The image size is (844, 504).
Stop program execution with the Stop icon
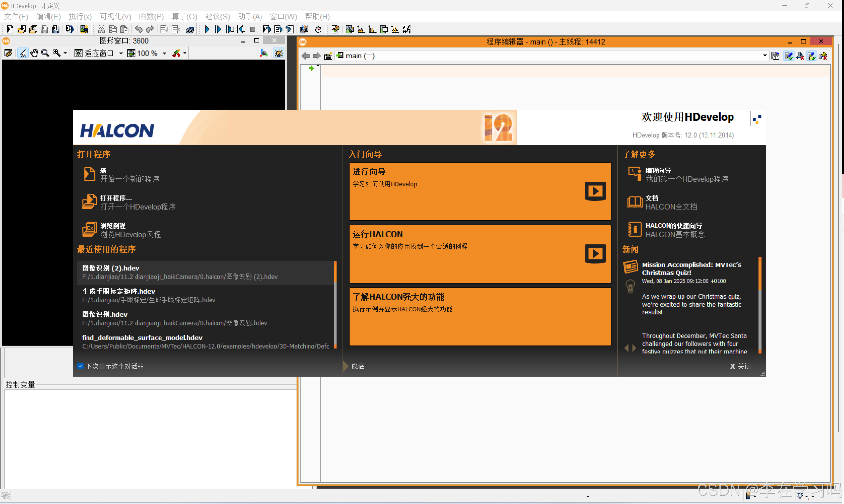pos(253,30)
